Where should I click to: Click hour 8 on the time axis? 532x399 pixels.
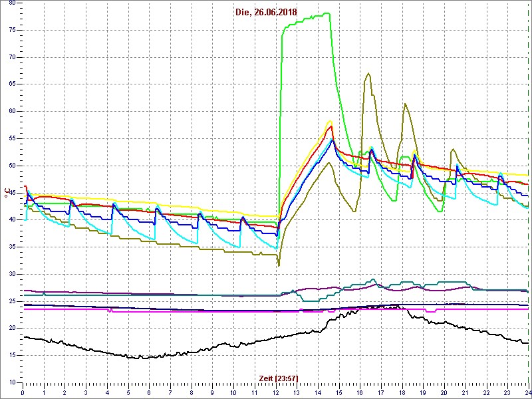click(192, 392)
